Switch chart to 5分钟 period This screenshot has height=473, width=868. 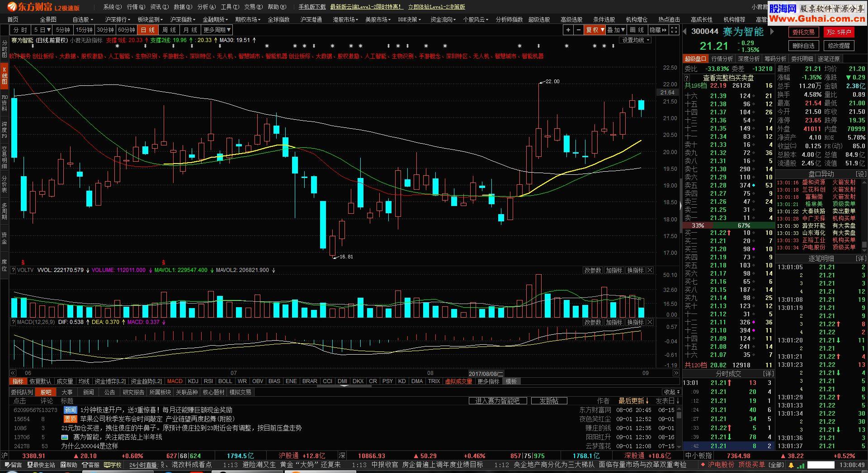tap(63, 30)
